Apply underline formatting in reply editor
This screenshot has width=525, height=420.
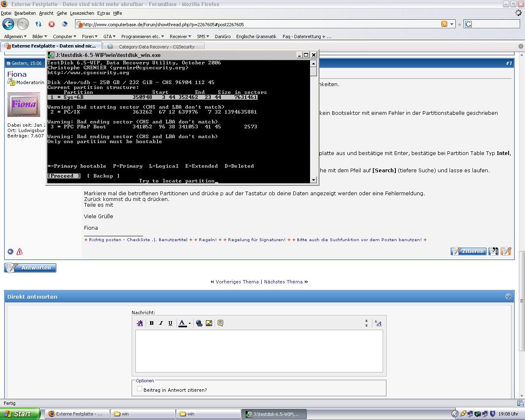coord(170,323)
